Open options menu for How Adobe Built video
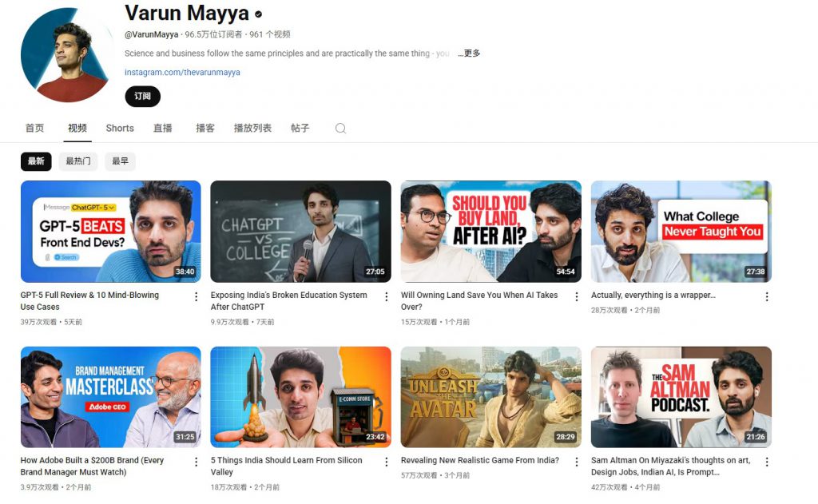The image size is (818, 504). click(x=197, y=462)
